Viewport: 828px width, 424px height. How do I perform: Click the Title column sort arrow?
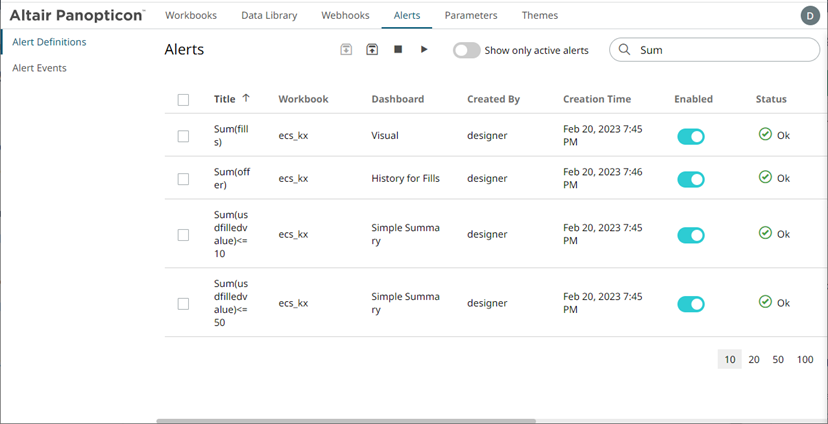point(246,99)
